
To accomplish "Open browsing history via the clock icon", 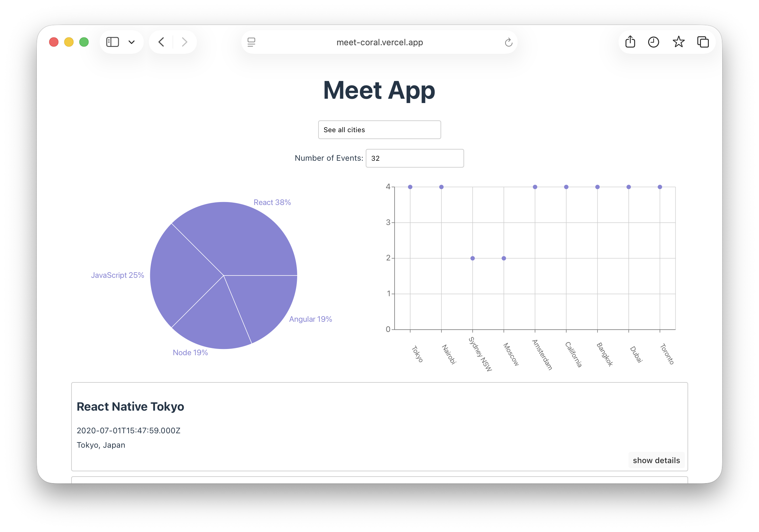I will 653,42.
